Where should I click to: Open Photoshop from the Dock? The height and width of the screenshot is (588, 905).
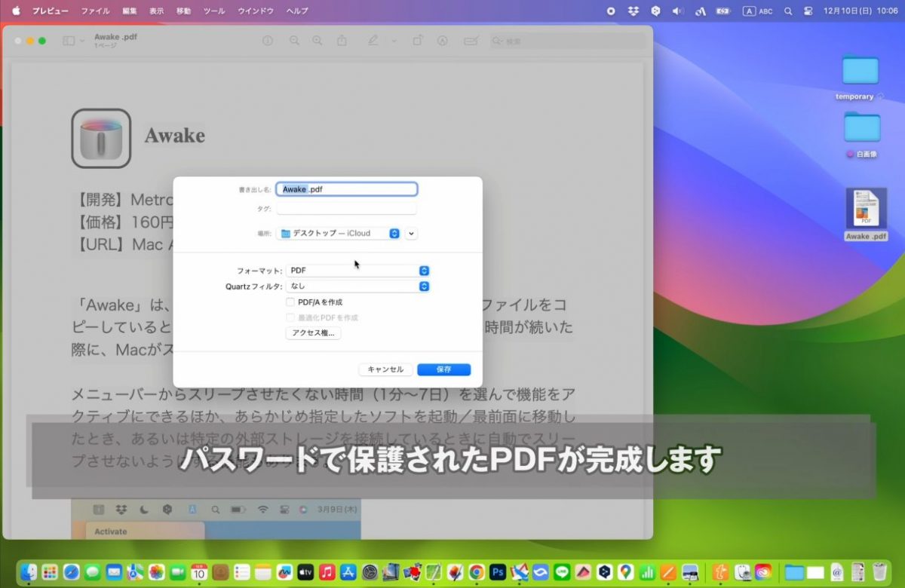click(497, 571)
